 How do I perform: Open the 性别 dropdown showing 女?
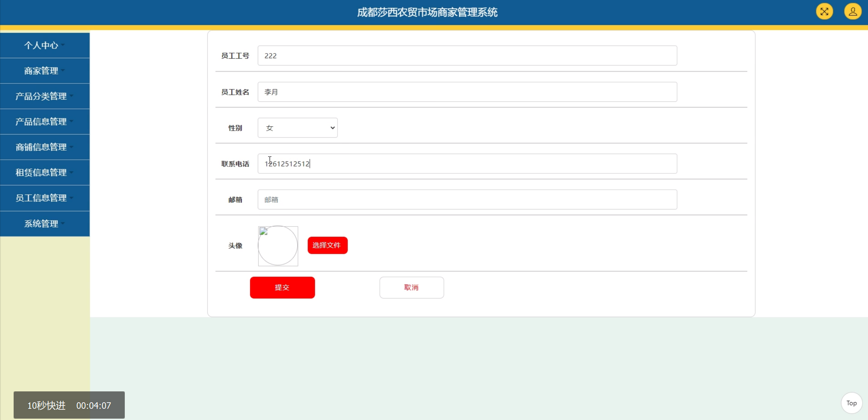pyautogui.click(x=298, y=128)
